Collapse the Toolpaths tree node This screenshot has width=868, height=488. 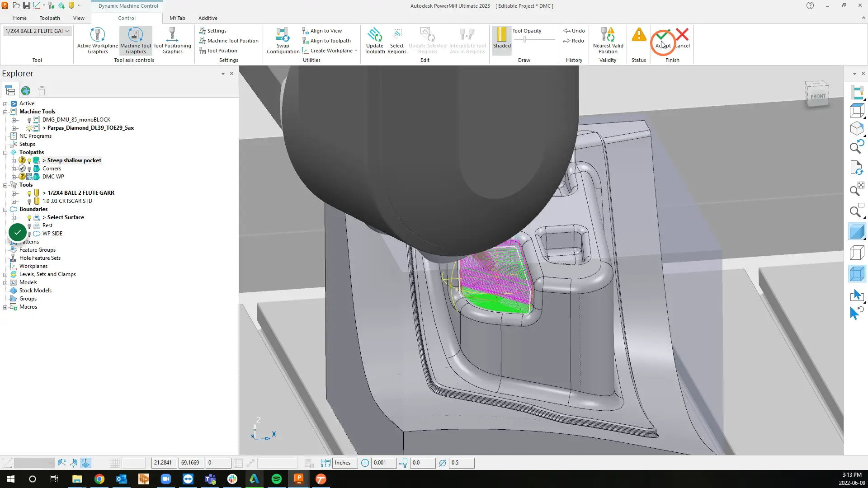click(x=5, y=152)
